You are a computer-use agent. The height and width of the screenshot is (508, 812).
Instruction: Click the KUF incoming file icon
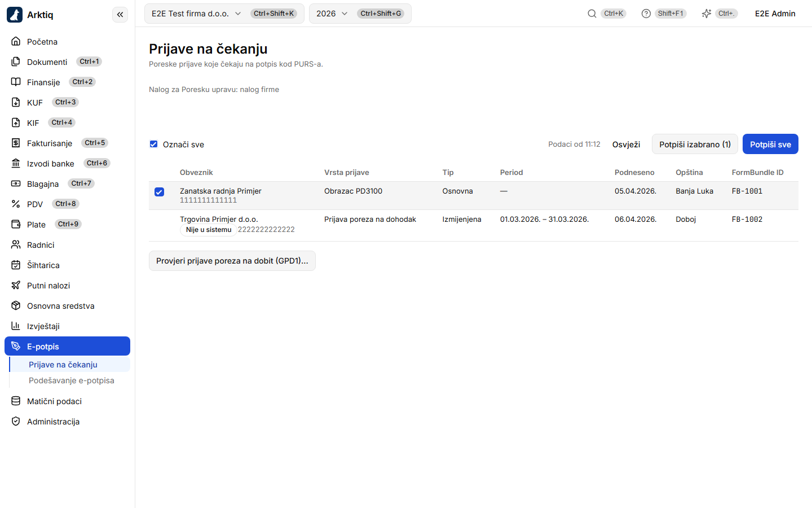click(x=16, y=102)
